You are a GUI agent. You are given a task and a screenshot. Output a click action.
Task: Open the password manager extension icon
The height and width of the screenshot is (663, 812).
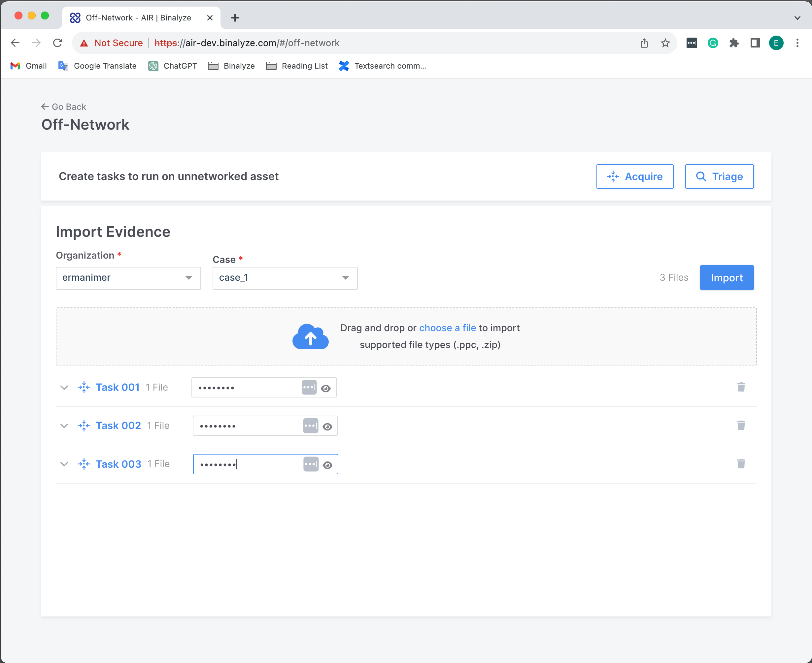(692, 43)
